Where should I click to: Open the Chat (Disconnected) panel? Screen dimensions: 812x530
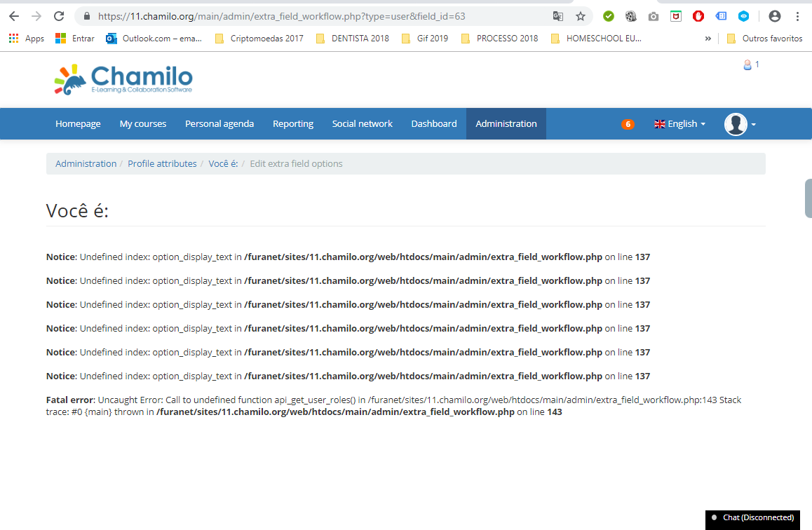pos(752,519)
